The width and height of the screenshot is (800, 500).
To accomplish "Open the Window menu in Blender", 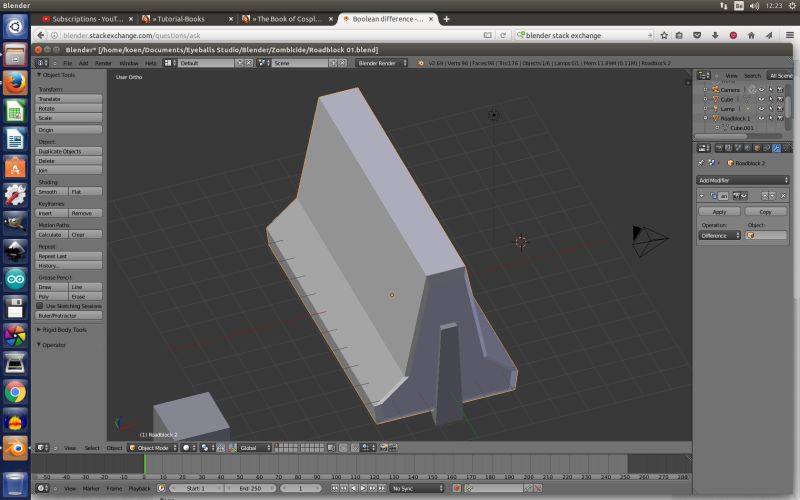I will [x=129, y=63].
